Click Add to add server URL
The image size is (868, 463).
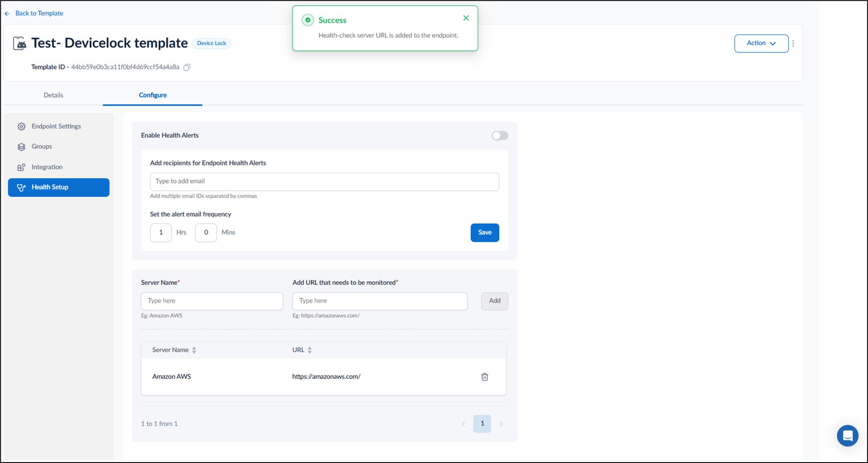tap(495, 301)
